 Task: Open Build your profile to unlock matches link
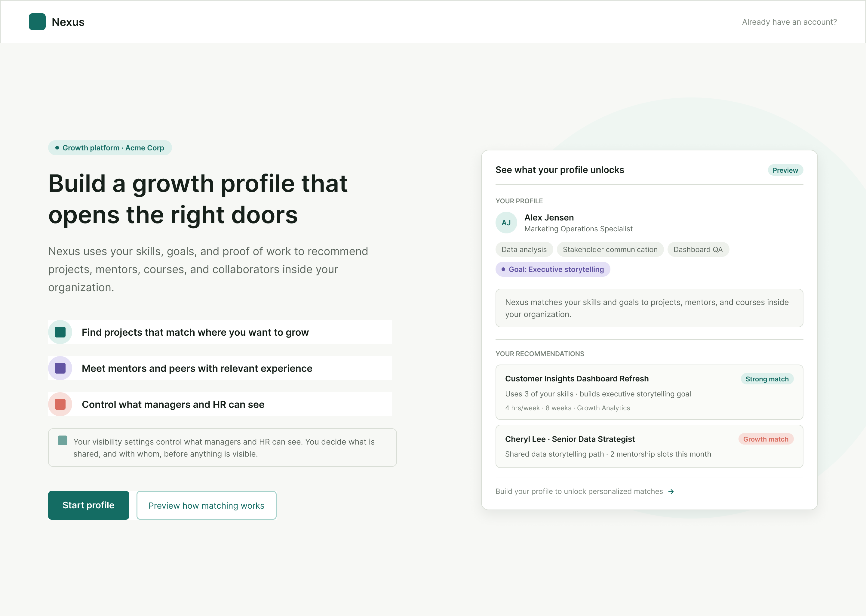tap(579, 491)
